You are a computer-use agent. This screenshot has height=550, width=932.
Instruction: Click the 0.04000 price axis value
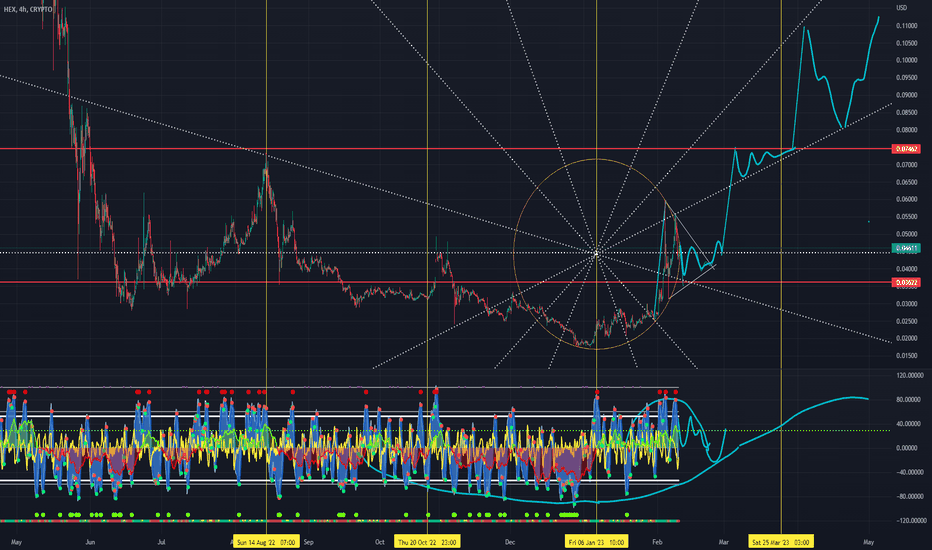(x=906, y=269)
